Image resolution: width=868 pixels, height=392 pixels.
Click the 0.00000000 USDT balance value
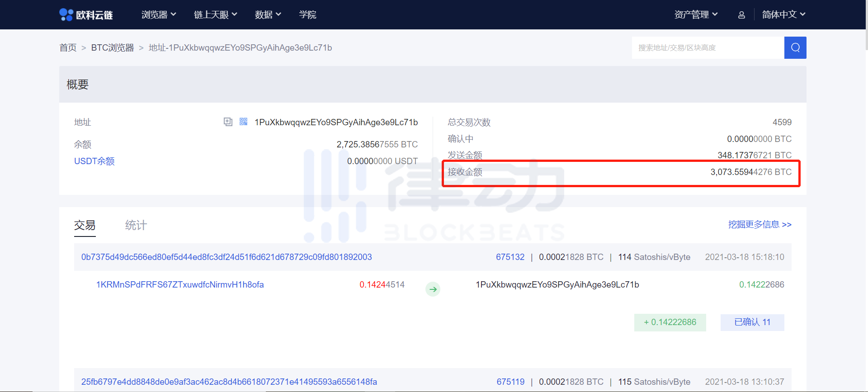click(382, 161)
